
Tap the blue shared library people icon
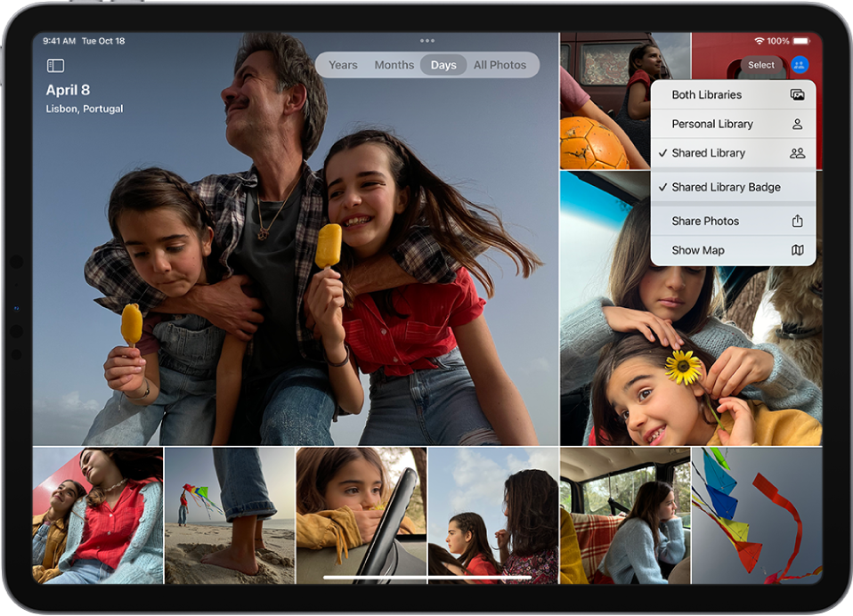click(800, 65)
